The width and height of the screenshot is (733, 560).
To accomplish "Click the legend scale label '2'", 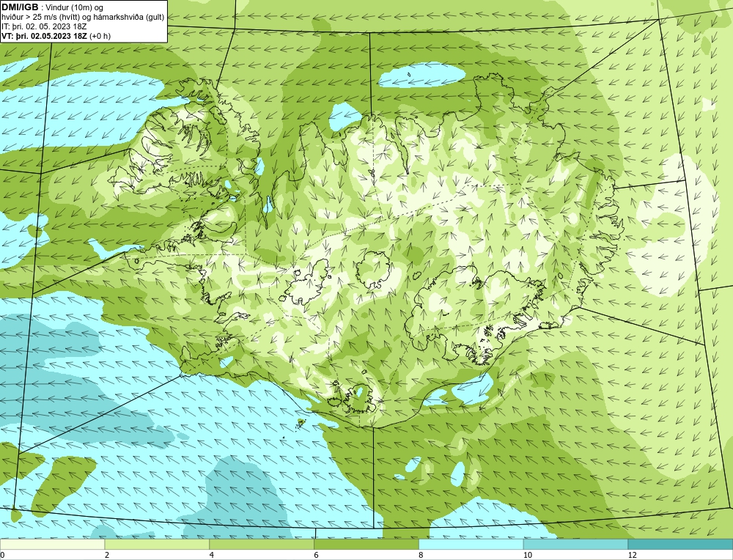I will click(x=107, y=555).
